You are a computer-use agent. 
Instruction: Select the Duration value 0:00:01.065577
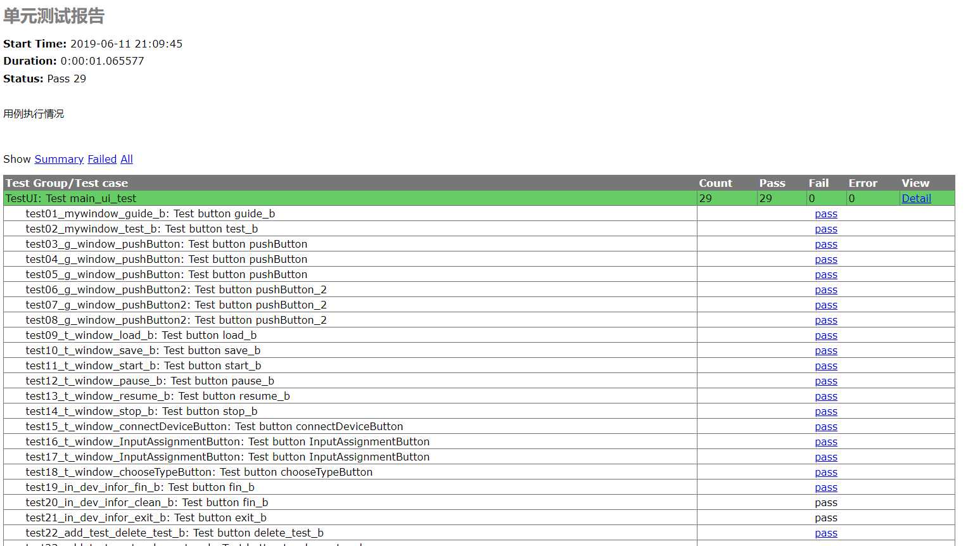(x=102, y=61)
